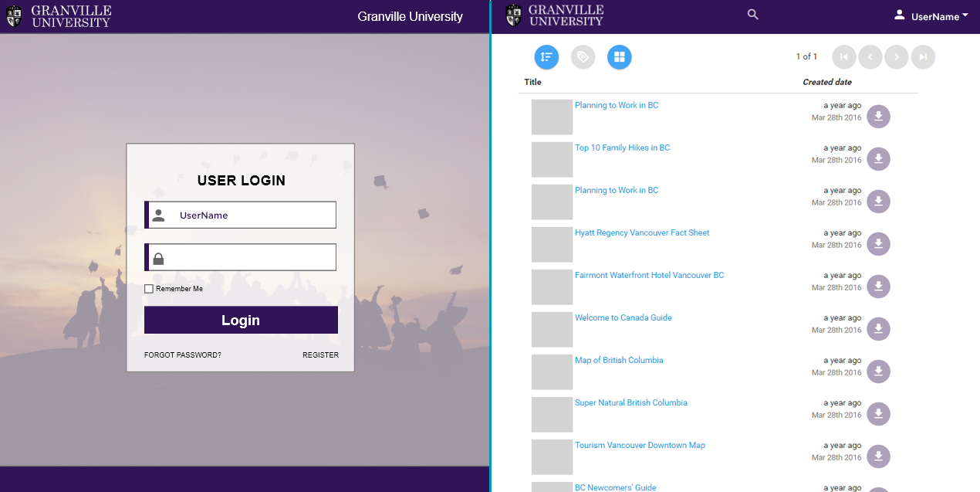Open the Tourism Vancouver Downtown Map link

coord(640,445)
